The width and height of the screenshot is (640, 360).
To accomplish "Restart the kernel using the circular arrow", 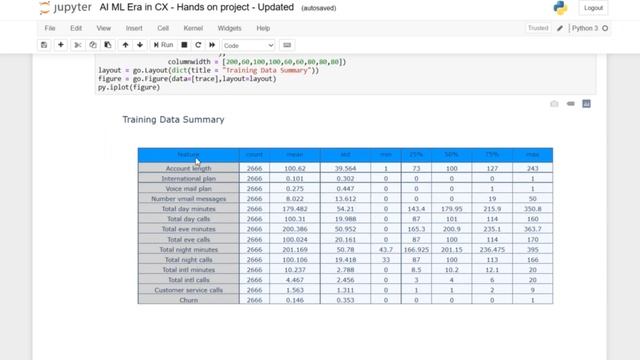I will [198, 45].
